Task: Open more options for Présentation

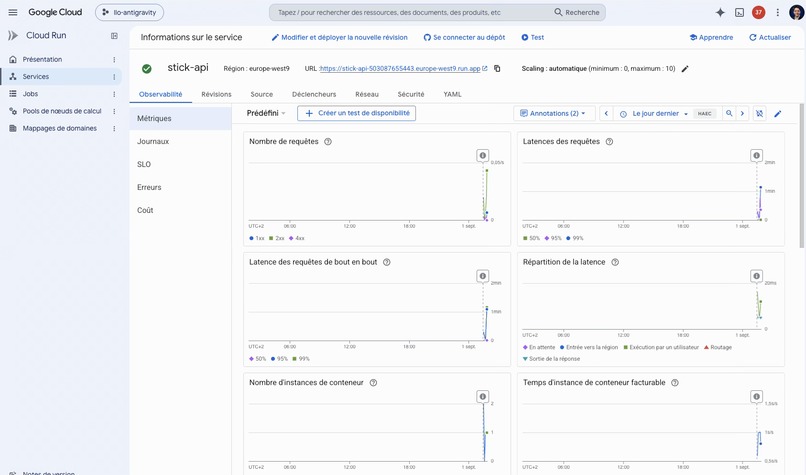Action: pyautogui.click(x=114, y=60)
